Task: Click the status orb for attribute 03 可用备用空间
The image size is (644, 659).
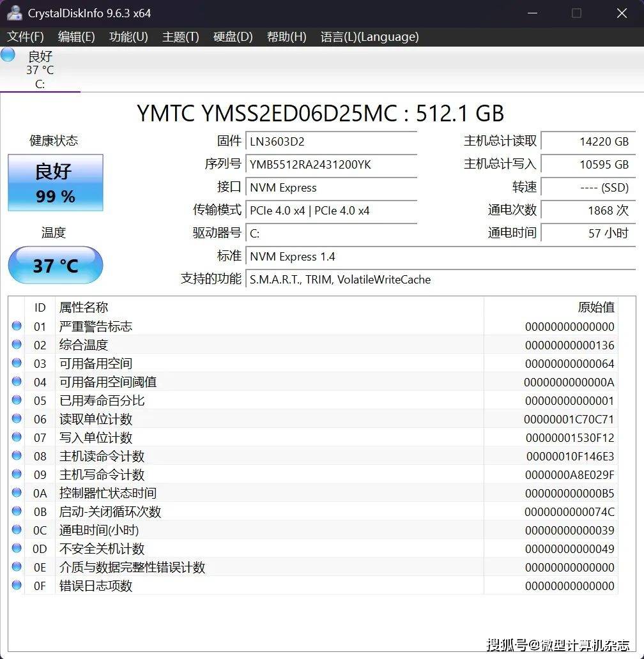Action: pyautogui.click(x=17, y=363)
